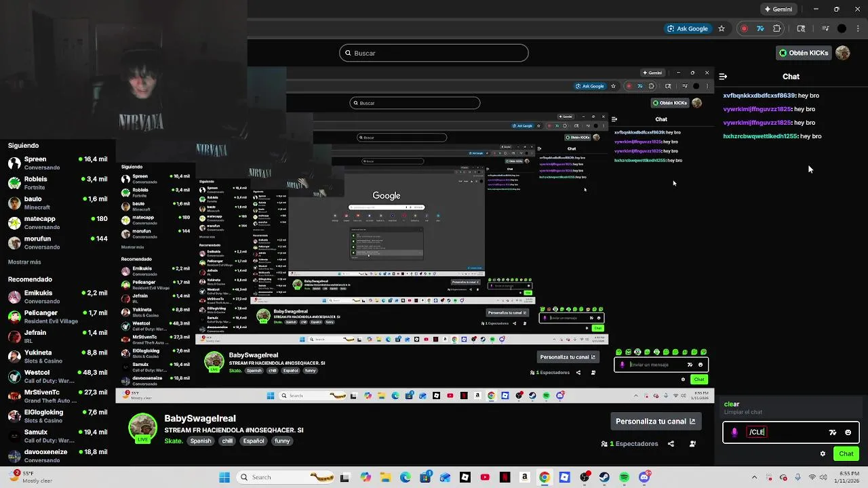Open Discord from the Windows taskbar
The height and width of the screenshot is (488, 868).
644,477
